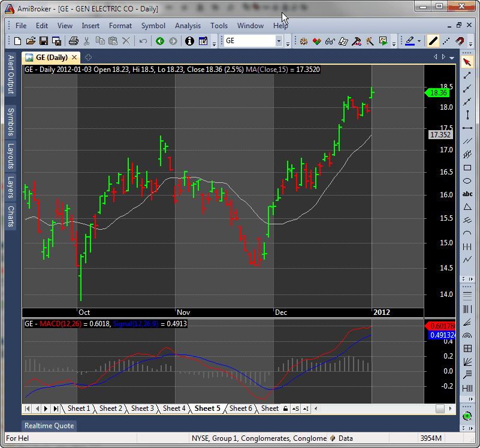Open the Realtime Quote panel
This screenshot has height=448, width=480.
pyautogui.click(x=49, y=426)
